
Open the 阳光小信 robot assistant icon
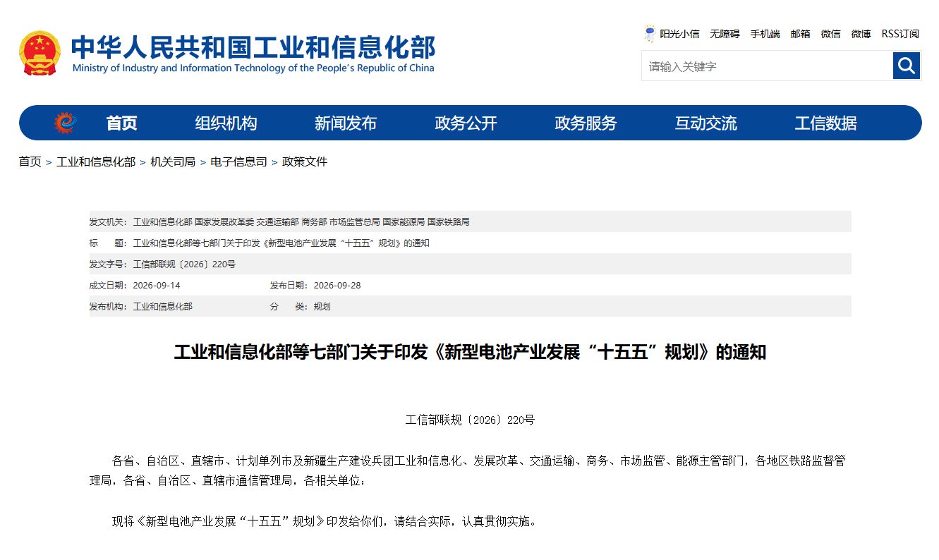[650, 33]
